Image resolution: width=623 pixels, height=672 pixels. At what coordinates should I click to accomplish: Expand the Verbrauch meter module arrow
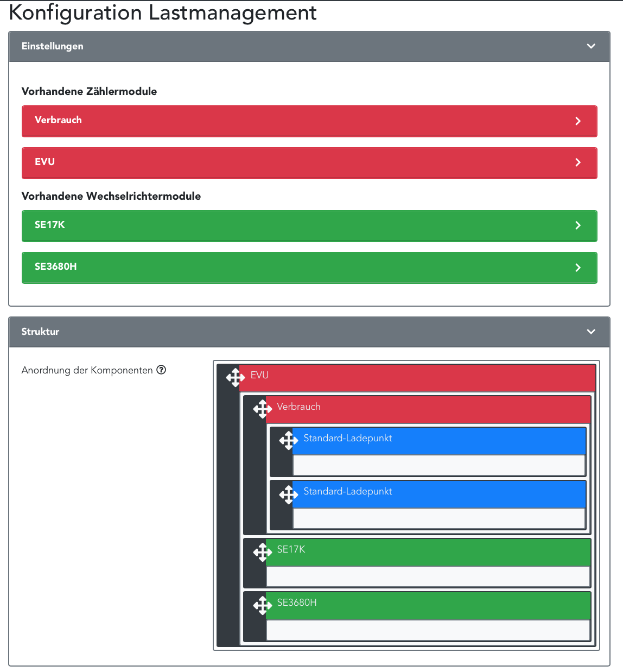578,121
